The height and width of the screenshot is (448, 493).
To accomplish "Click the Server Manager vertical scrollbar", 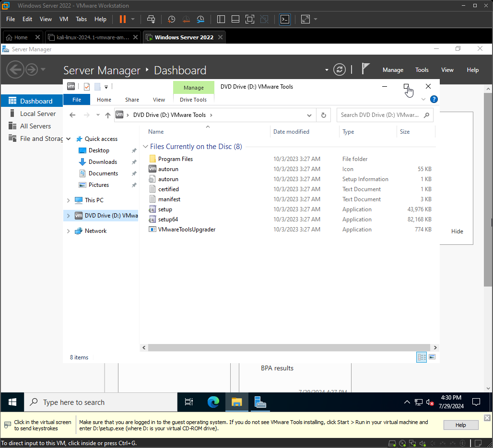I will point(488,189).
